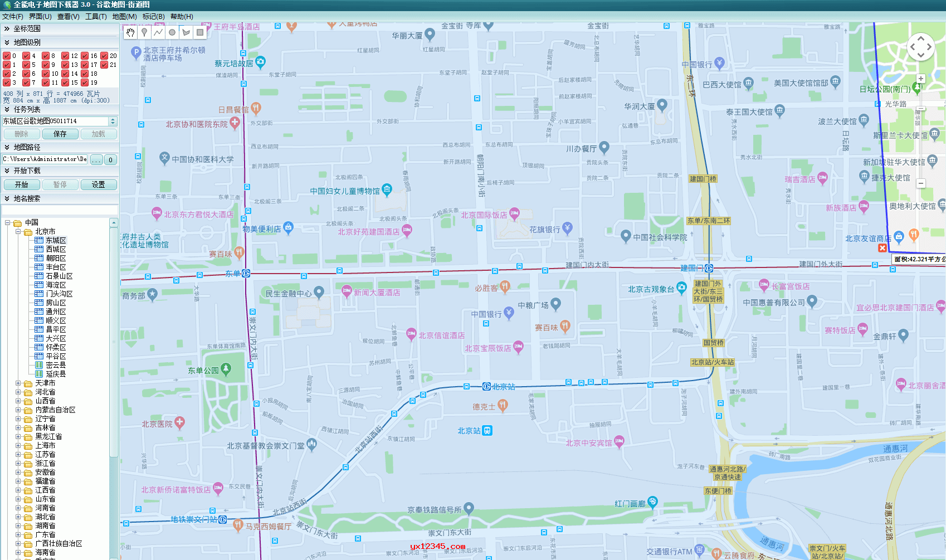
Task: Select the hand pan tool
Action: pos(130,32)
